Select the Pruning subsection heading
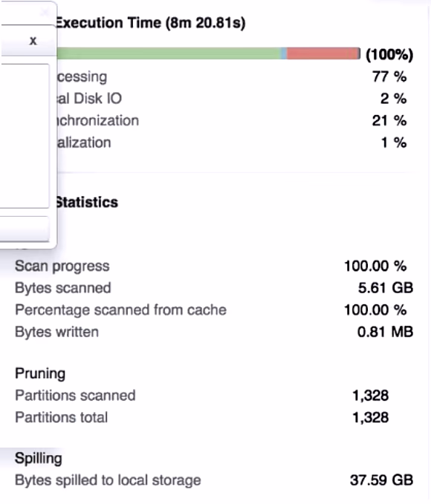Image resolution: width=431 pixels, height=504 pixels. (x=40, y=374)
